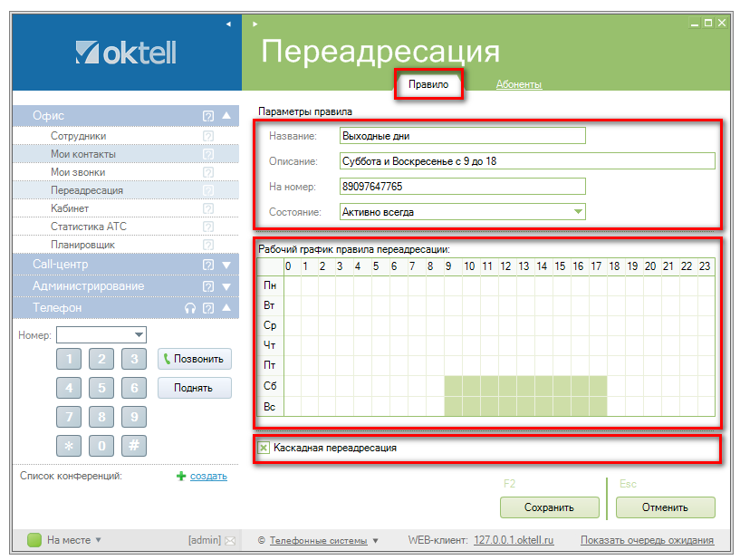The height and width of the screenshot is (560, 740).
Task: Click left arrow to collapse sidebar panel
Action: tap(228, 23)
